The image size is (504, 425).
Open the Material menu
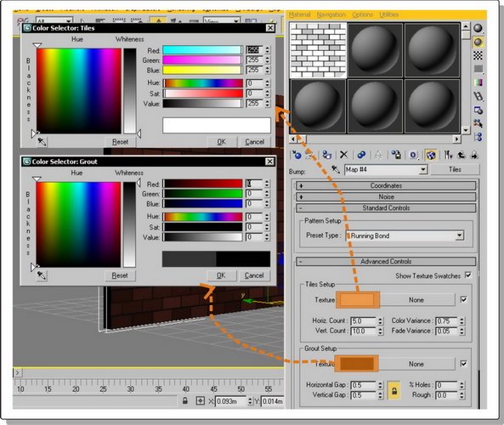click(x=299, y=14)
